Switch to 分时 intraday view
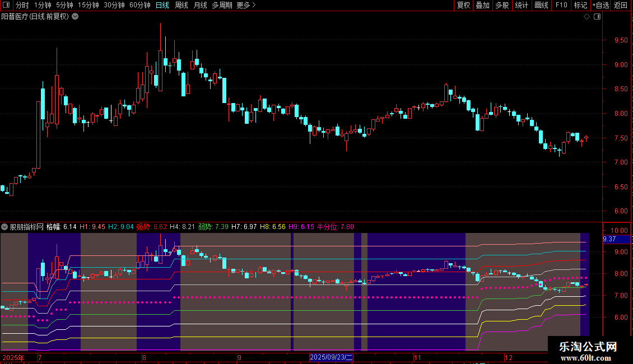The image size is (633, 364). coord(22,5)
